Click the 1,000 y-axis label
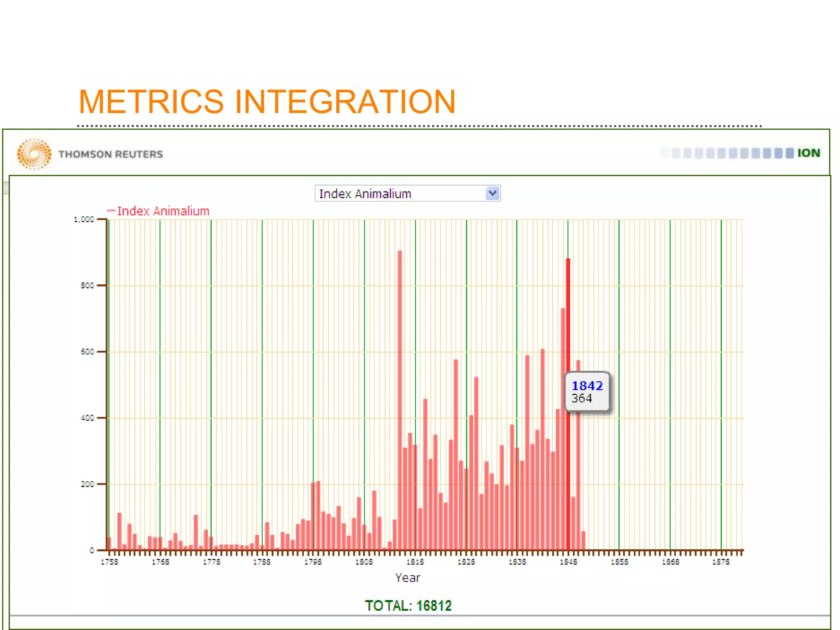840x630 pixels. click(84, 219)
